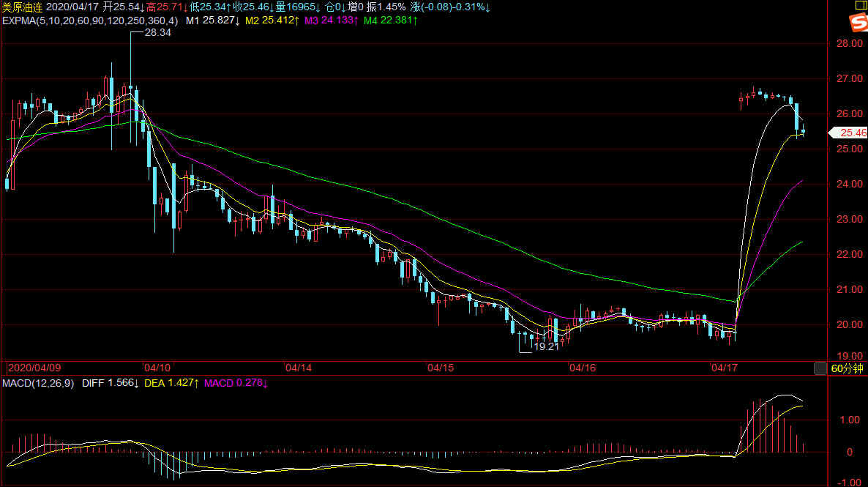The height and width of the screenshot is (487, 868).
Task: Click the 22.00 price axis label
Action: click(x=849, y=254)
